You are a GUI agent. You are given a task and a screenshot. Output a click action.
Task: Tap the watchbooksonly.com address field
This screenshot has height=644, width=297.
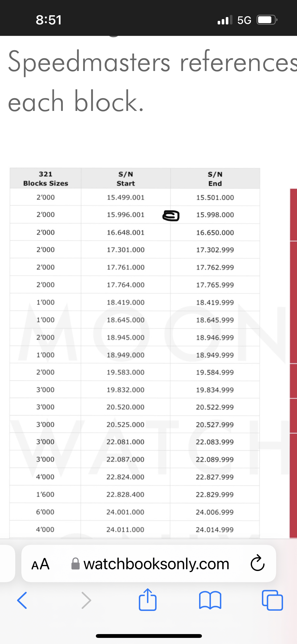point(156,564)
